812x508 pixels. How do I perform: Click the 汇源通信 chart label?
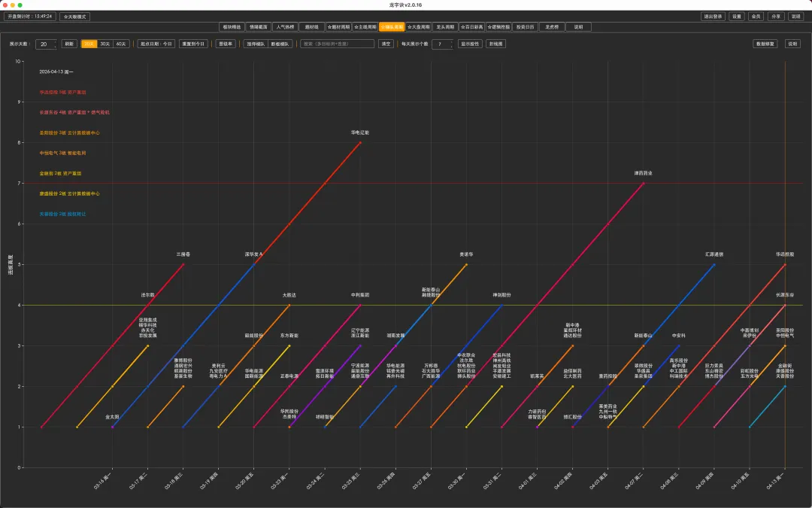714,254
